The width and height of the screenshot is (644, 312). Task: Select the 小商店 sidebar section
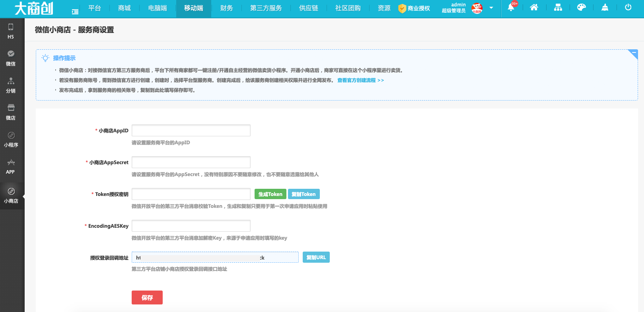11,196
